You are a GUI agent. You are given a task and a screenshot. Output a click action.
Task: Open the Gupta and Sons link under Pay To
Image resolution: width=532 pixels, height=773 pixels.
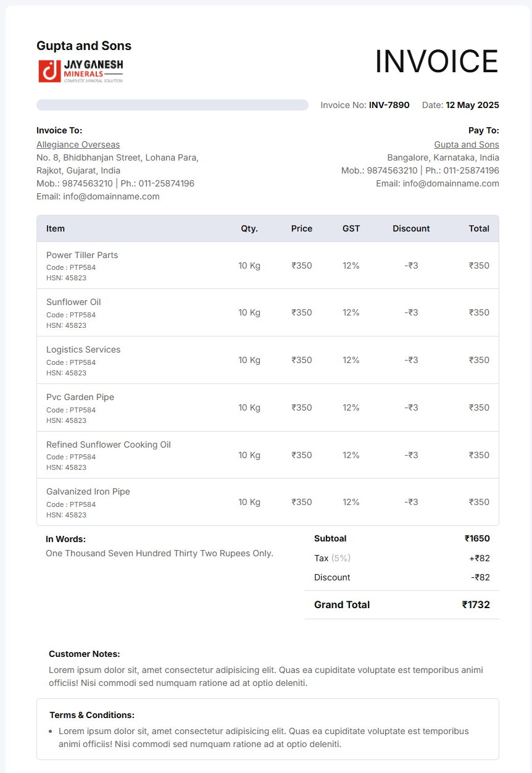pos(467,144)
